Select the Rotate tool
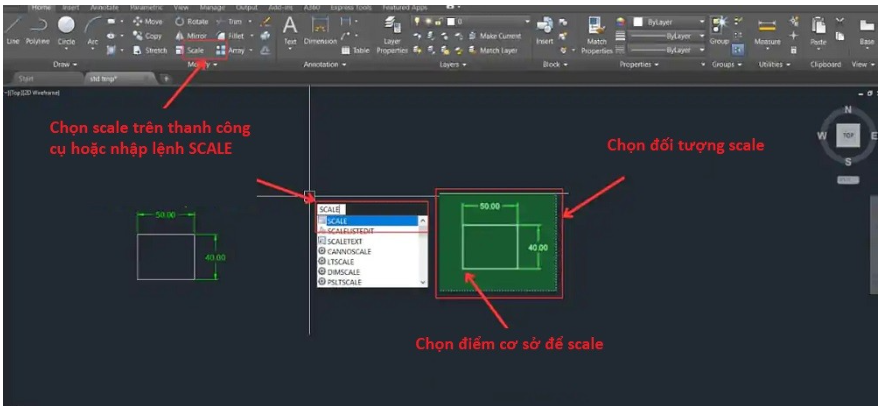 [190, 21]
